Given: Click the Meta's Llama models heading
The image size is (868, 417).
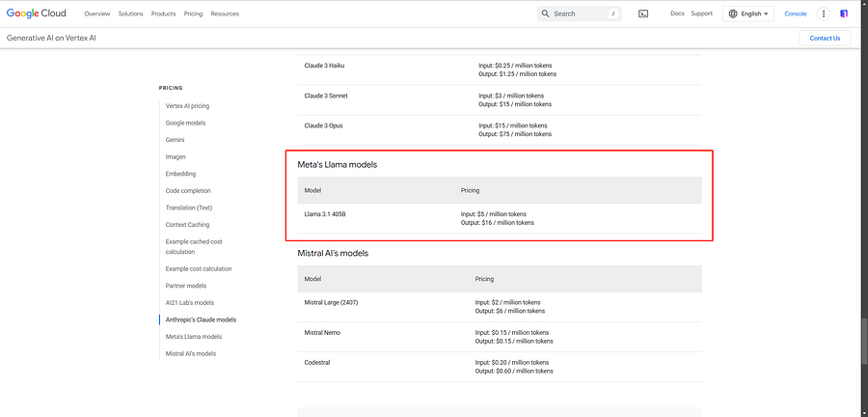Looking at the screenshot, I should click(338, 164).
